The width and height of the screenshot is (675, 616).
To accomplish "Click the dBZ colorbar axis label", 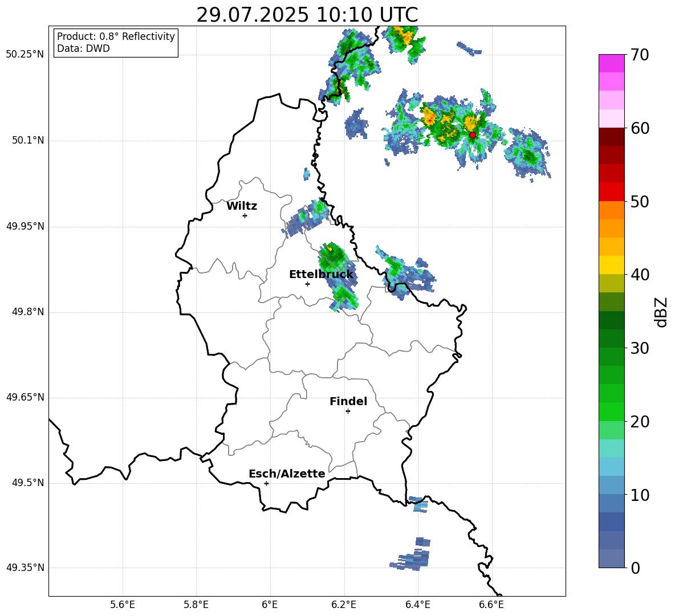I will pos(661,312).
